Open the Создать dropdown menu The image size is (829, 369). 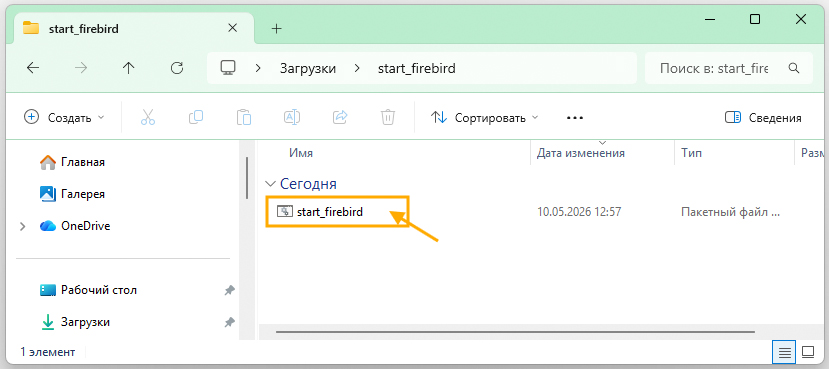[65, 117]
